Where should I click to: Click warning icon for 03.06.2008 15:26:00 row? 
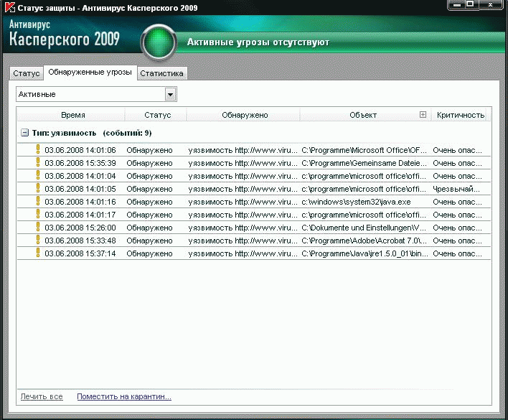pyautogui.click(x=38, y=227)
